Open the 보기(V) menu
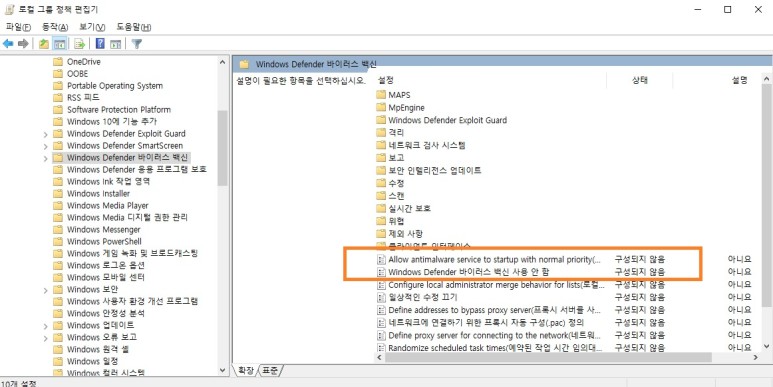 (92, 27)
